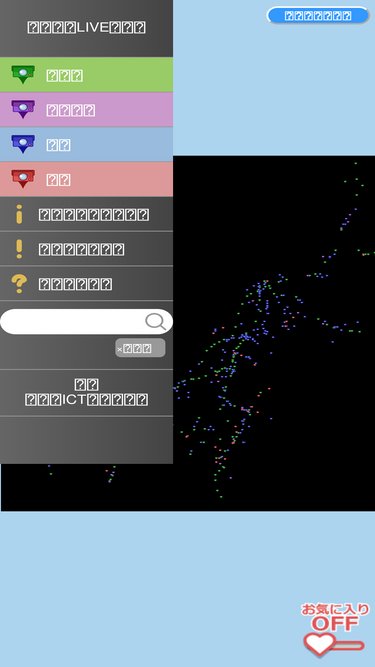Select the pink category menu row text
This screenshot has height=667, width=375.
pyautogui.click(x=58, y=180)
